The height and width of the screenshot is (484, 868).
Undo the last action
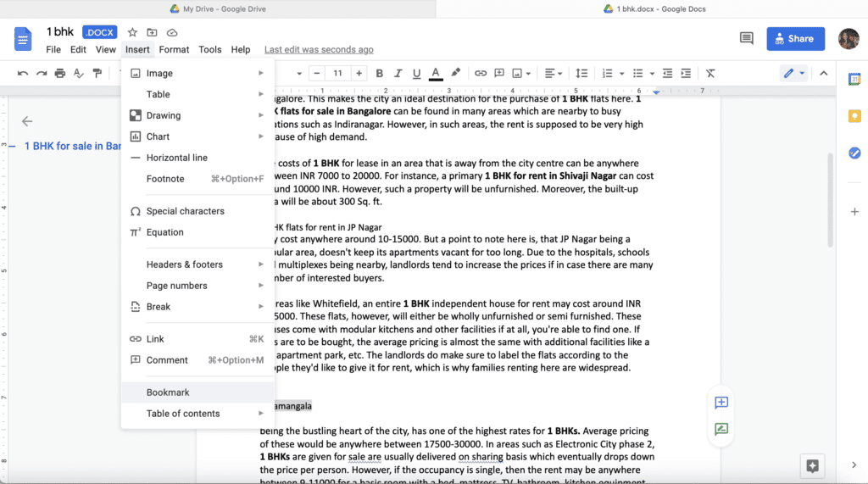tap(23, 74)
